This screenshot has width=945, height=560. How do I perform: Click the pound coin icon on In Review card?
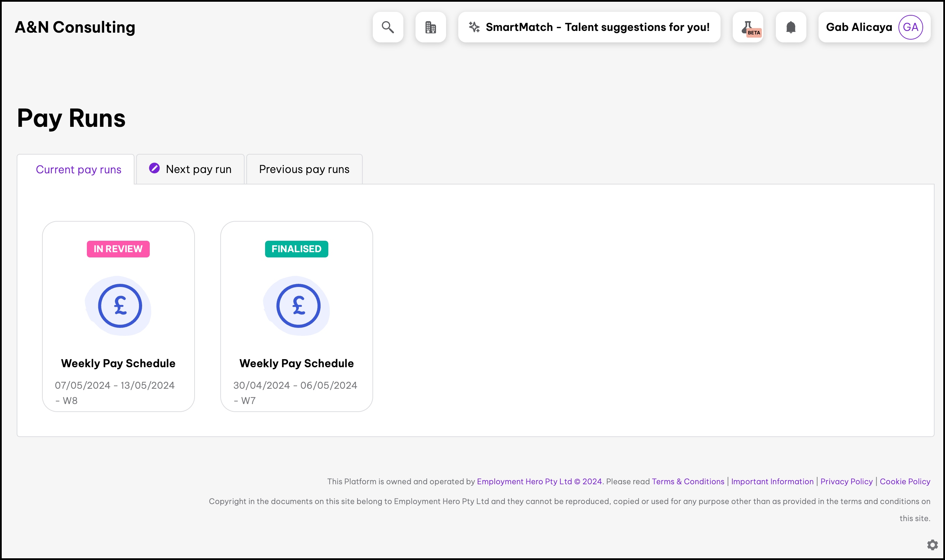[120, 306]
